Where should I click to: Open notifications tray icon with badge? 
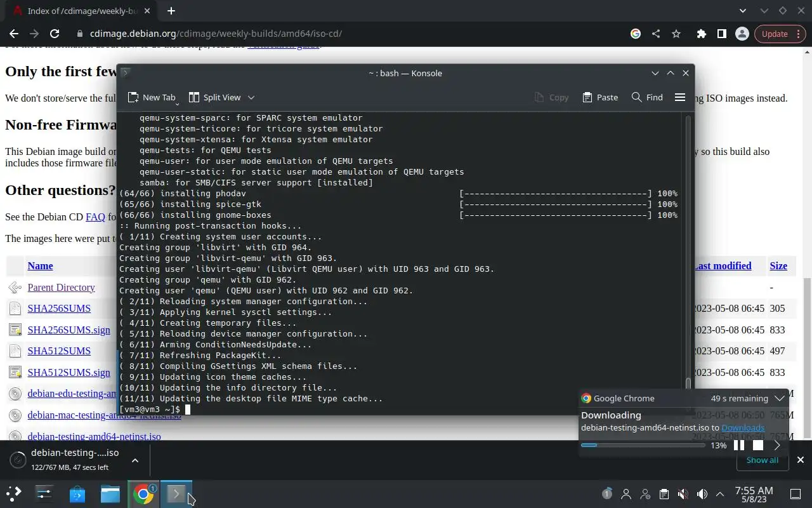coord(607,493)
